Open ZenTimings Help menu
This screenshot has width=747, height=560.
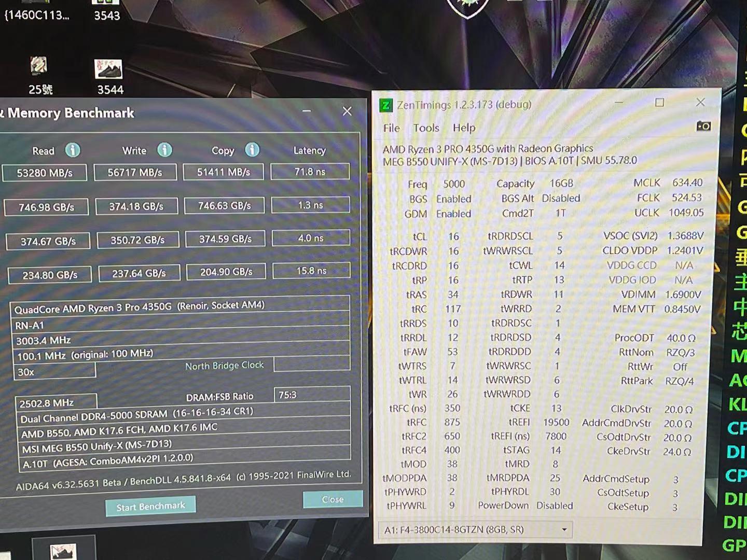point(464,128)
